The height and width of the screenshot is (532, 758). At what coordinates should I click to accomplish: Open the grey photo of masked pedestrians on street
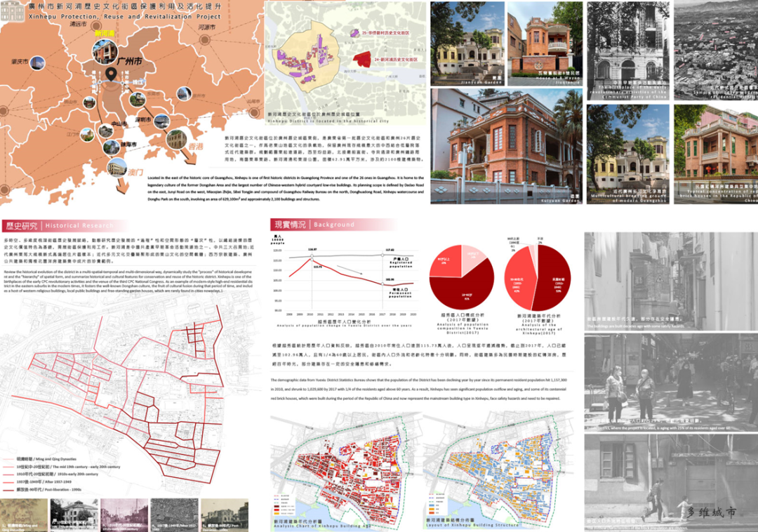point(671,382)
